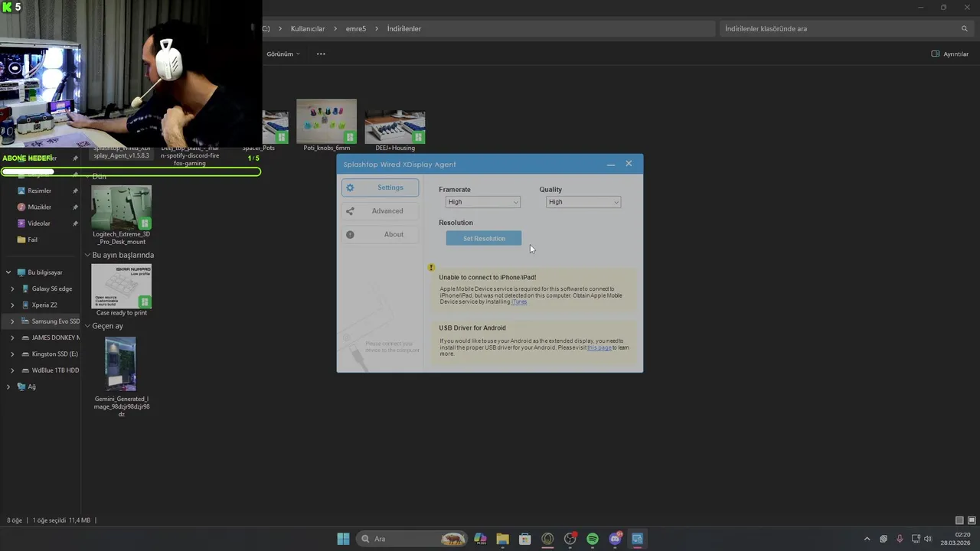This screenshot has width=980, height=551.
Task: Show hidden system tray icons
Action: tap(867, 539)
